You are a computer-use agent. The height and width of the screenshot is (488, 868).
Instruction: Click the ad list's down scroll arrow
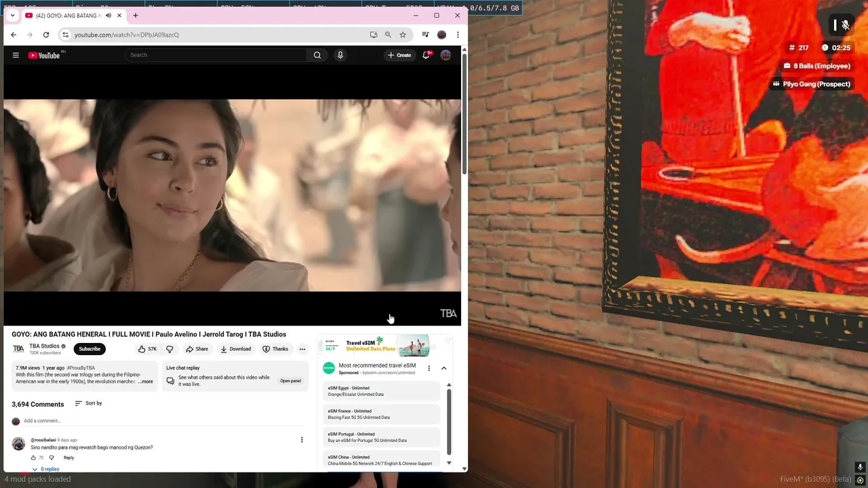449,463
